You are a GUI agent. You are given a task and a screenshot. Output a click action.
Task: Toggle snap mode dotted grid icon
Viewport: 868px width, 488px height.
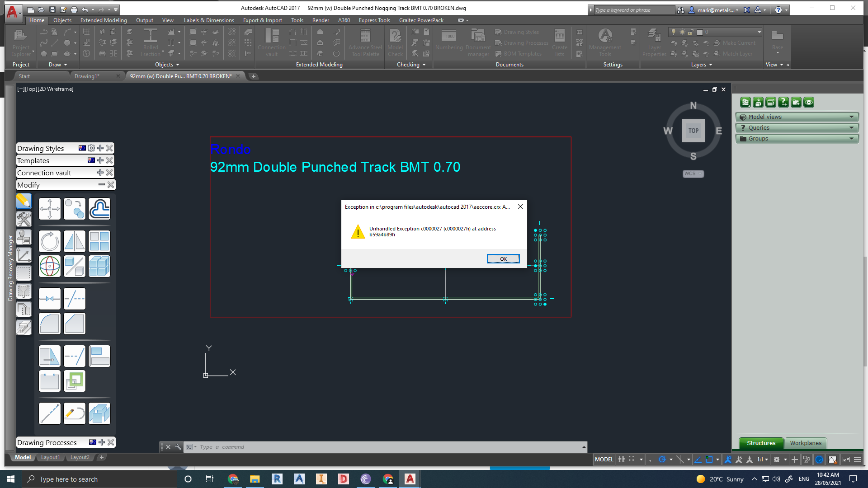(x=632, y=460)
